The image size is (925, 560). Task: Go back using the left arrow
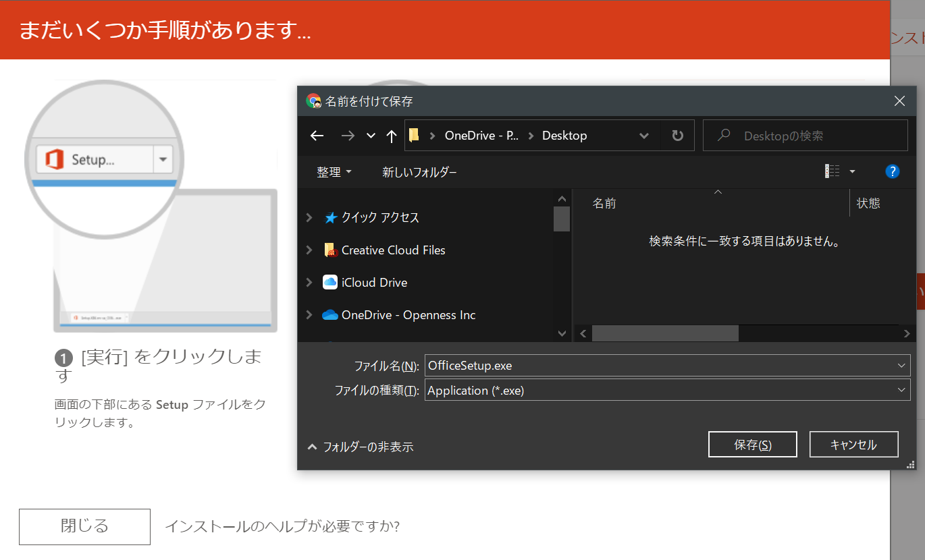click(317, 136)
